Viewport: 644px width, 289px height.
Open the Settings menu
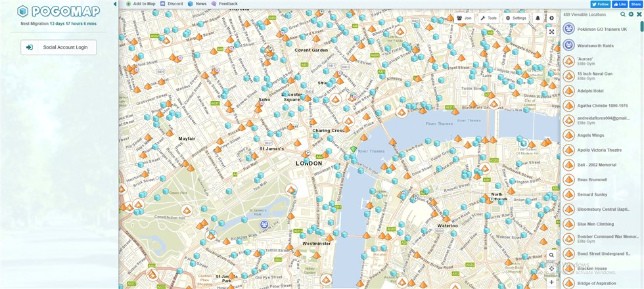pyautogui.click(x=515, y=18)
